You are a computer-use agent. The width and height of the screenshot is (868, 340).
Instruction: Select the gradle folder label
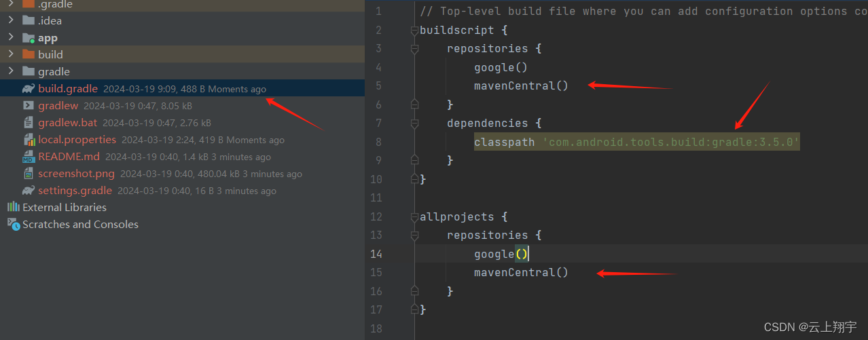[54, 71]
